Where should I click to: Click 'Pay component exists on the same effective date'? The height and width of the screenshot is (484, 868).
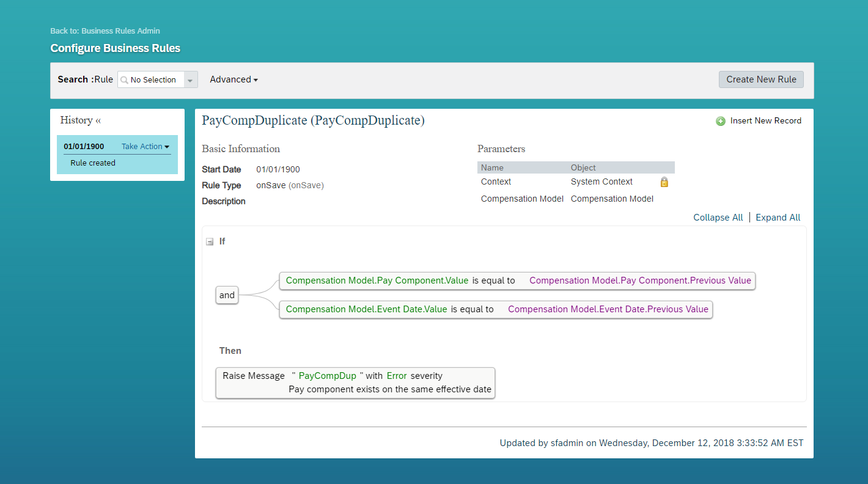click(390, 389)
